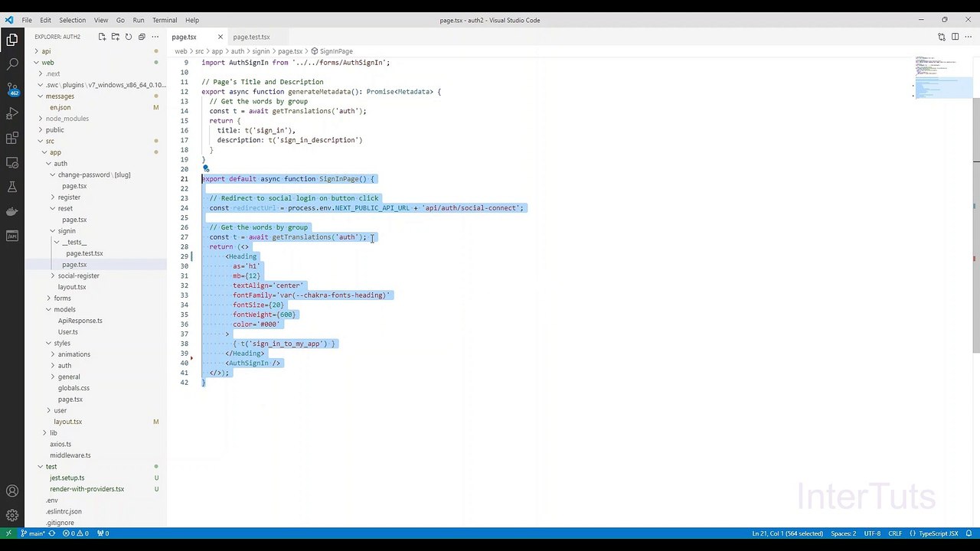Open page.test.tsx in Explorer tree
980x551 pixels.
click(x=84, y=253)
